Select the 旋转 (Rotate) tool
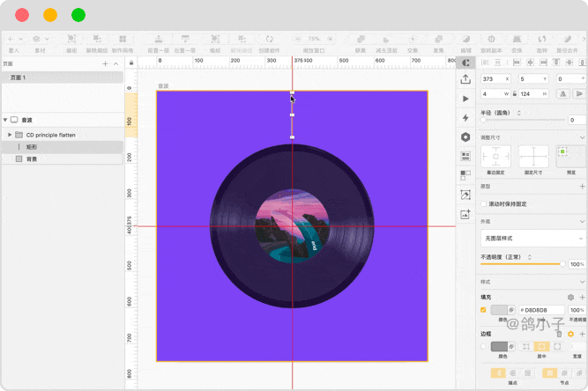 coord(542,39)
